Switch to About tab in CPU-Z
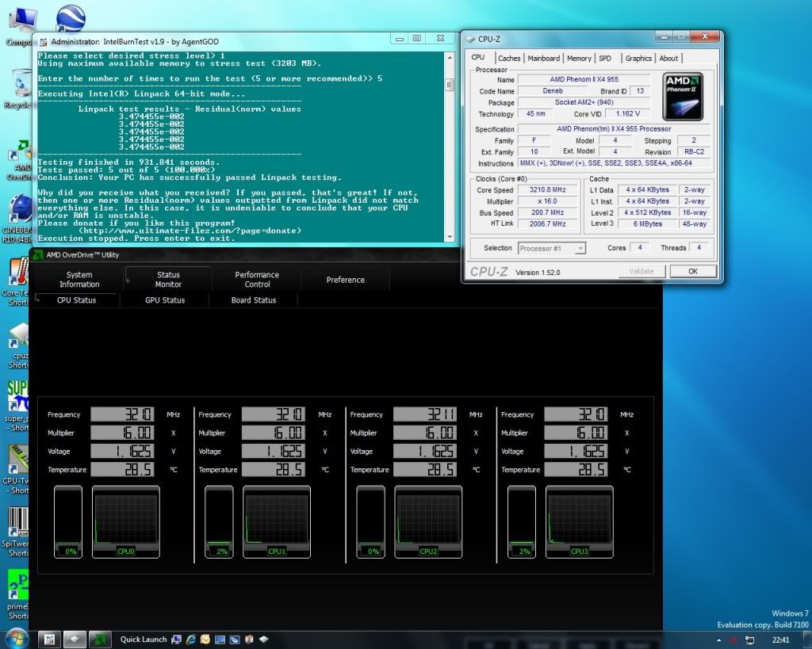Image resolution: width=812 pixels, height=649 pixels. click(668, 59)
